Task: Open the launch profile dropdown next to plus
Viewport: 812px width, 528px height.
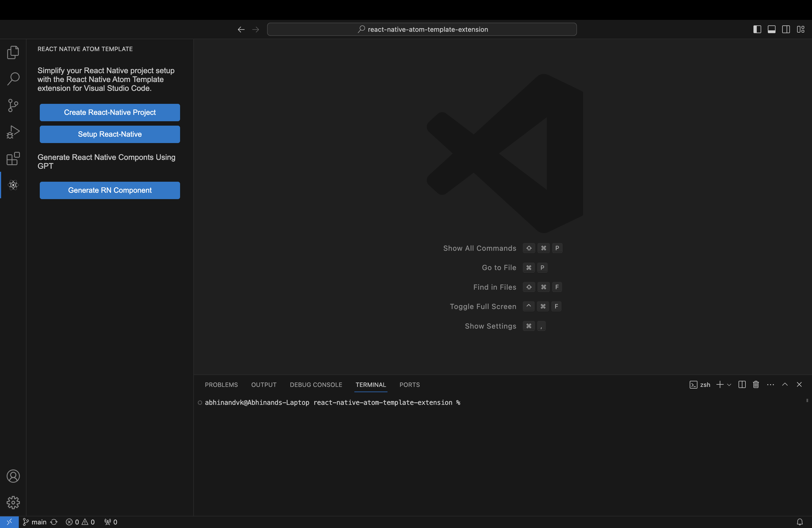Action: (x=729, y=385)
